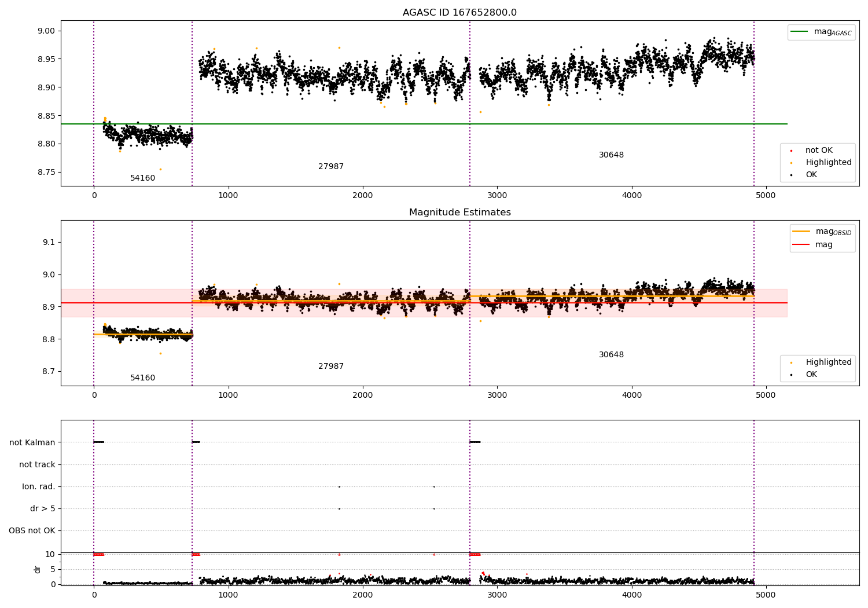Click the 54160 label in Magnitude Estimates plot
The width and height of the screenshot is (868, 608).
click(x=142, y=378)
